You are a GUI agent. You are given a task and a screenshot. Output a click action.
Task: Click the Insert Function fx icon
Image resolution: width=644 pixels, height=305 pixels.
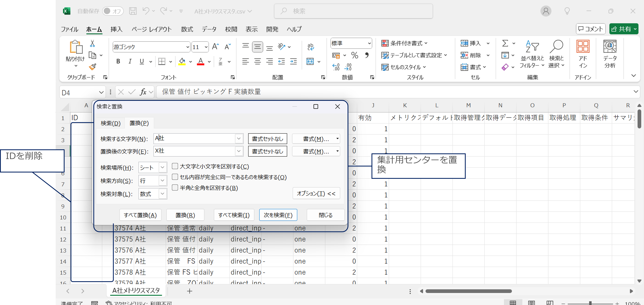tap(143, 92)
